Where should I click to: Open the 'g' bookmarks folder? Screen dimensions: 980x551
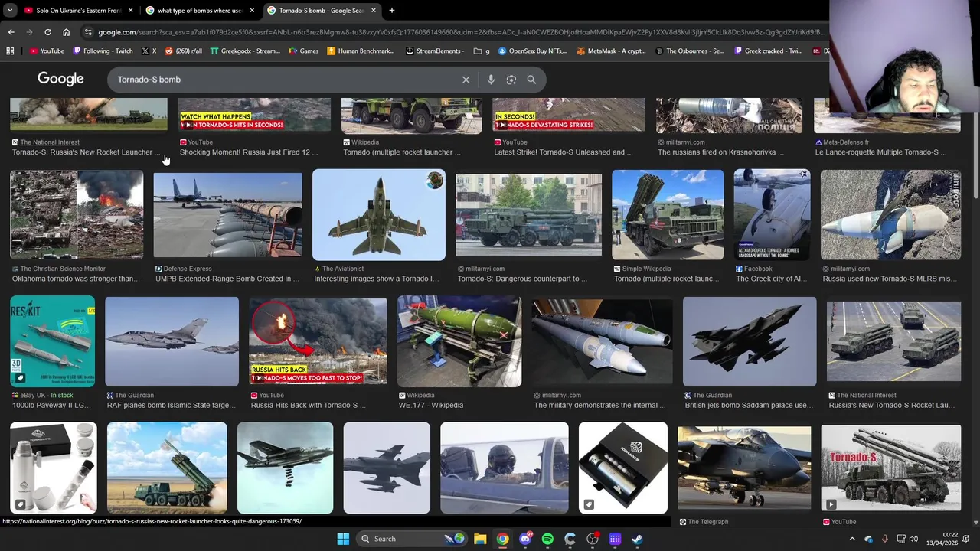tap(482, 51)
